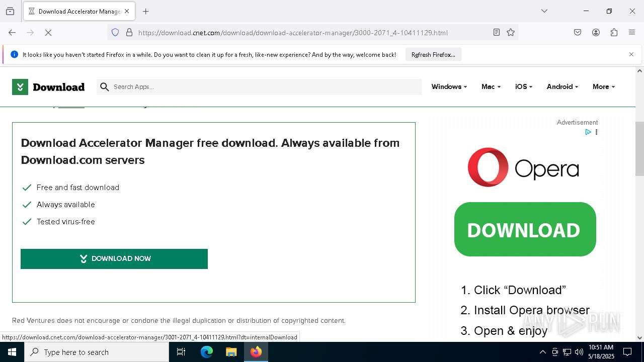The width and height of the screenshot is (644, 362).
Task: Open the Firefox application menu
Action: [632, 33]
